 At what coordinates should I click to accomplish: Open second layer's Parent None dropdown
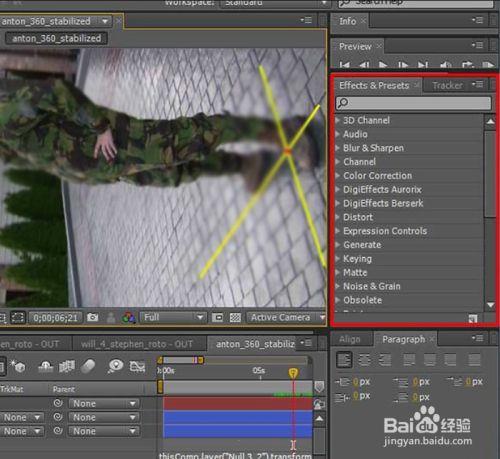pos(104,417)
